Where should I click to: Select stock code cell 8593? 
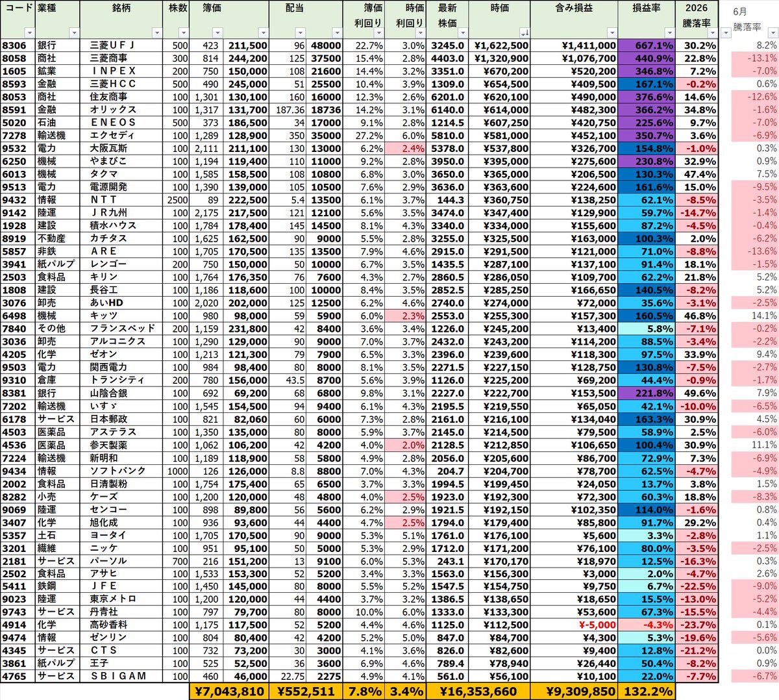pyautogui.click(x=18, y=84)
